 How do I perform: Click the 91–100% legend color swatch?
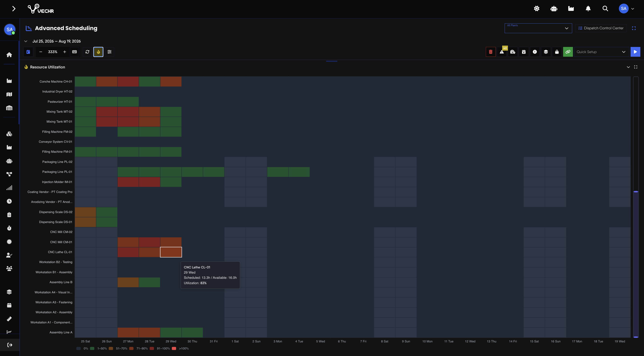pyautogui.click(x=152, y=349)
